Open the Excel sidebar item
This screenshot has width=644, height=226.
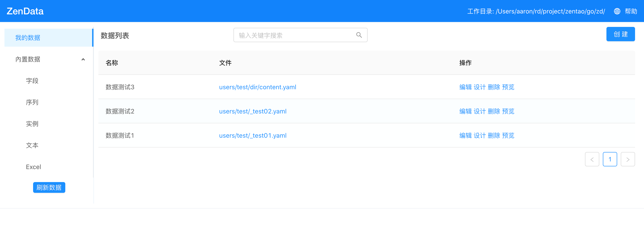pyautogui.click(x=33, y=167)
